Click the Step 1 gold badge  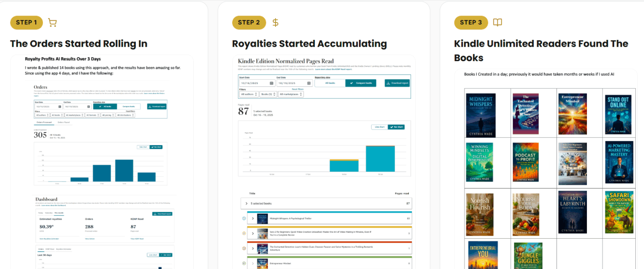(26, 23)
